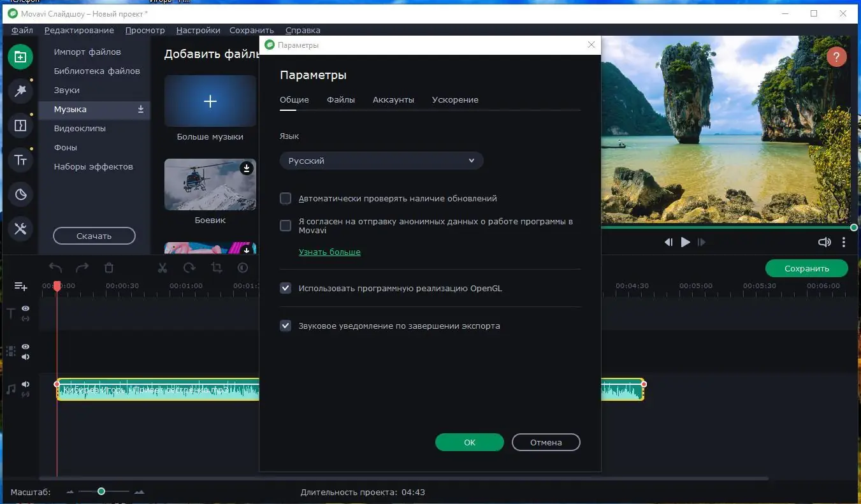Open the Русский language dropdown

click(x=381, y=161)
